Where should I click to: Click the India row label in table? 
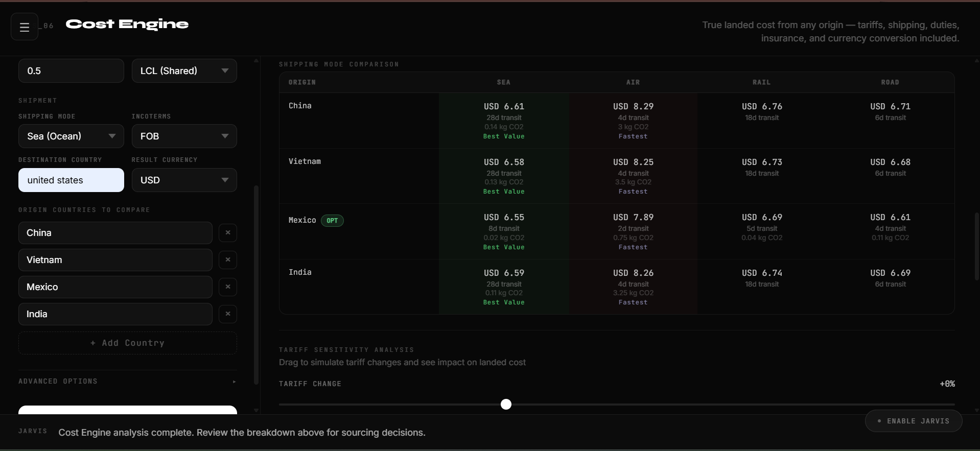[300, 272]
